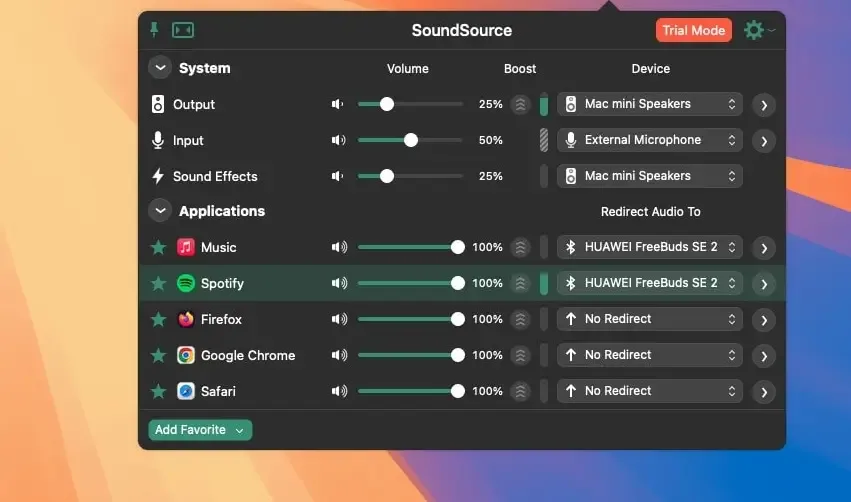This screenshot has height=502, width=851.
Task: Unfavorite Spotify using its star
Action: click(158, 283)
